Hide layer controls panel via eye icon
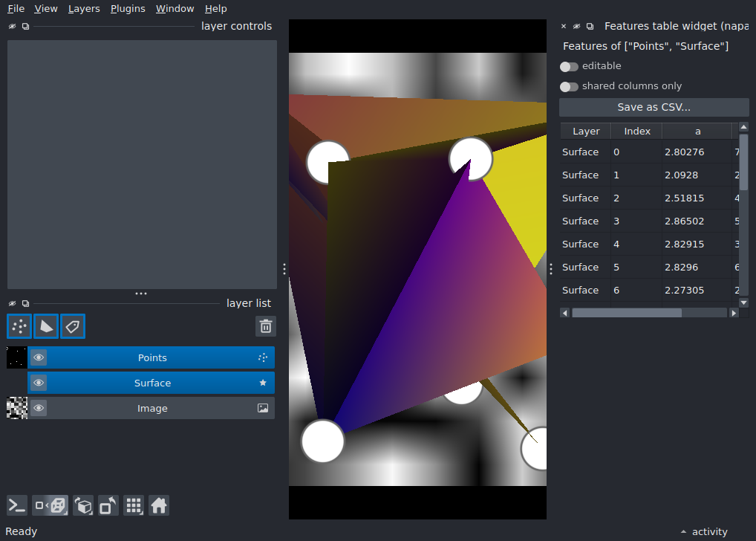This screenshot has width=756, height=541. tap(13, 27)
